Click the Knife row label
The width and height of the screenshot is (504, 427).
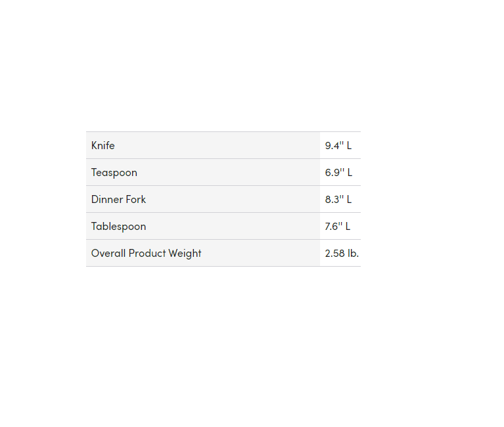pos(103,145)
